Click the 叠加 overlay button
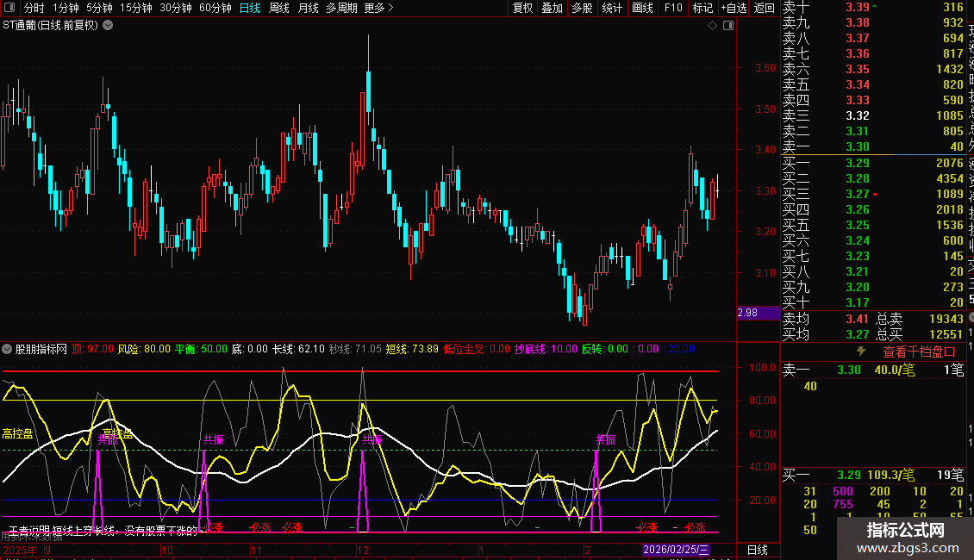 coord(552,8)
